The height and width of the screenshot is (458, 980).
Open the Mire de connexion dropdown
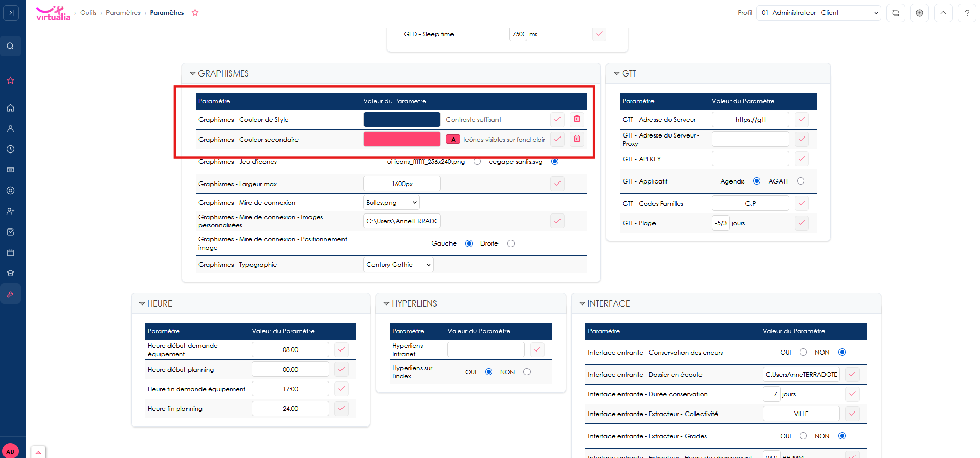[392, 202]
